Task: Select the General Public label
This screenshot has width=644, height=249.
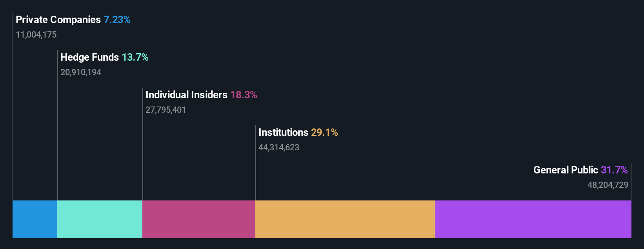Action: point(566,170)
